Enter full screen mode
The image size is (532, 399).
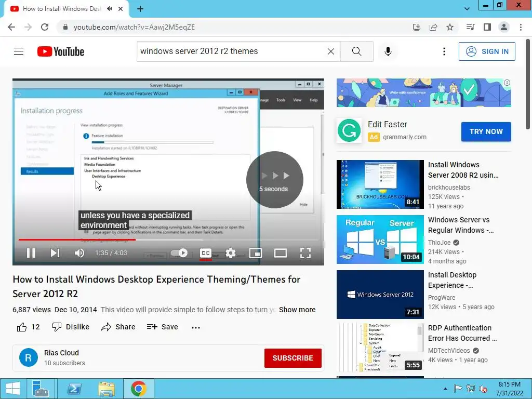pyautogui.click(x=305, y=253)
